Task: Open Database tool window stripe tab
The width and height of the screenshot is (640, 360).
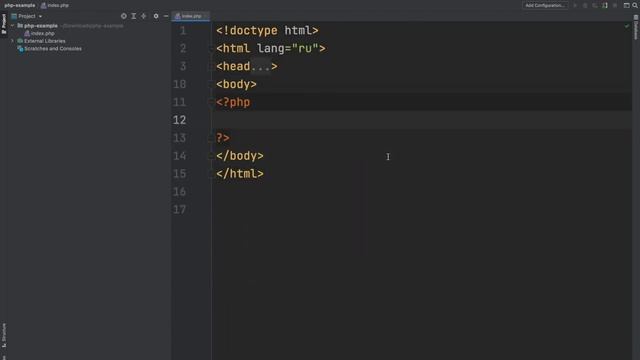Action: [636, 27]
